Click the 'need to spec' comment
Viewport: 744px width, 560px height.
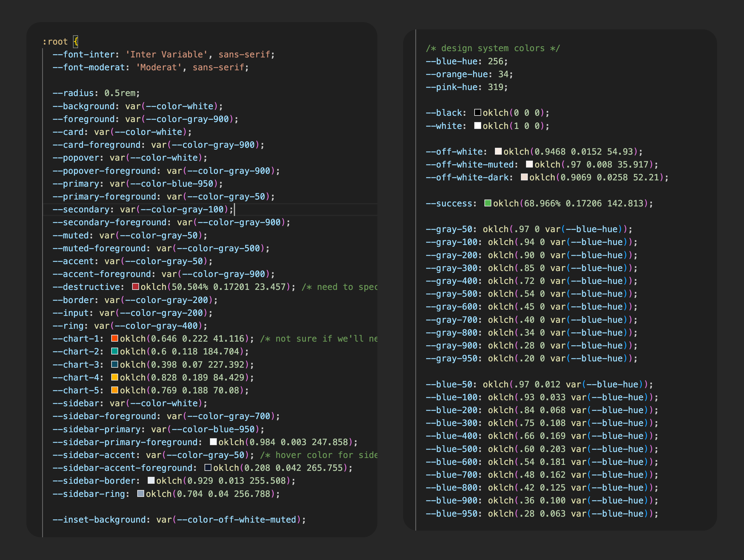(339, 287)
